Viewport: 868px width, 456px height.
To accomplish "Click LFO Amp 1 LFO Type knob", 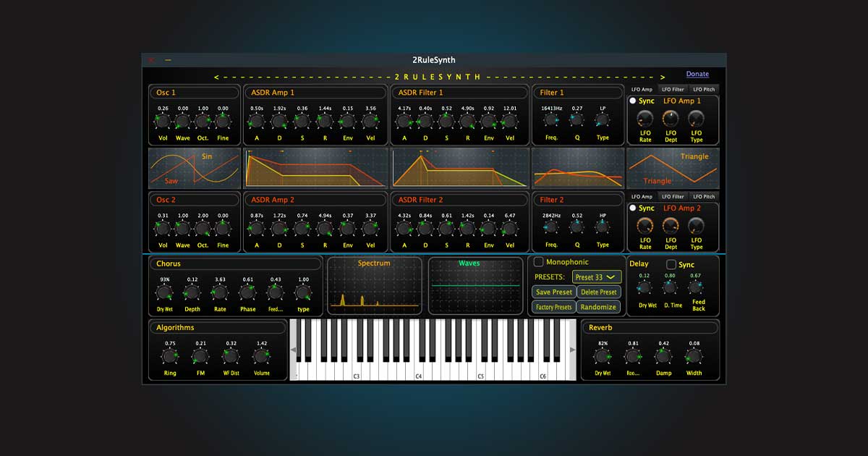I will (697, 119).
